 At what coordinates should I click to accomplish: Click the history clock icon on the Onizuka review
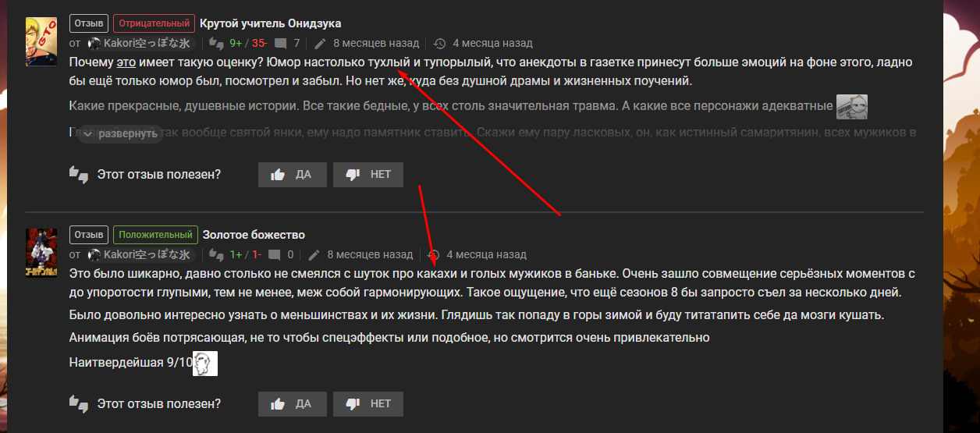point(440,44)
